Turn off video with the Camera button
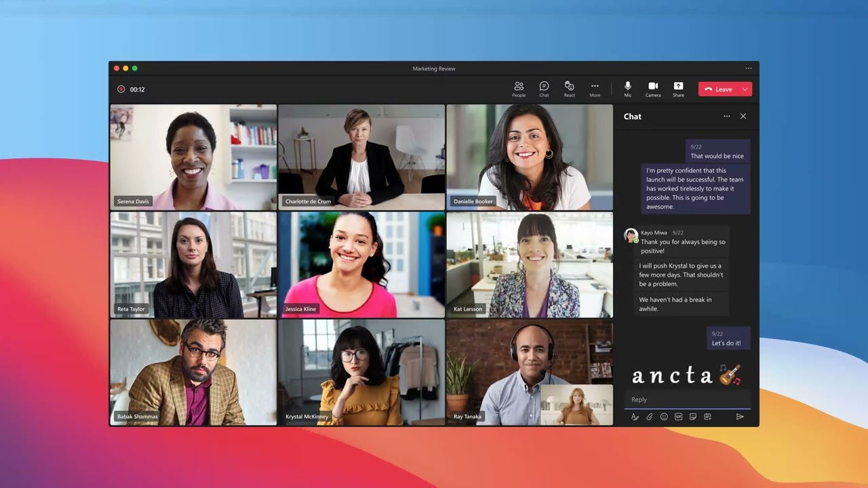Screen dimensions: 868x488 [653, 89]
